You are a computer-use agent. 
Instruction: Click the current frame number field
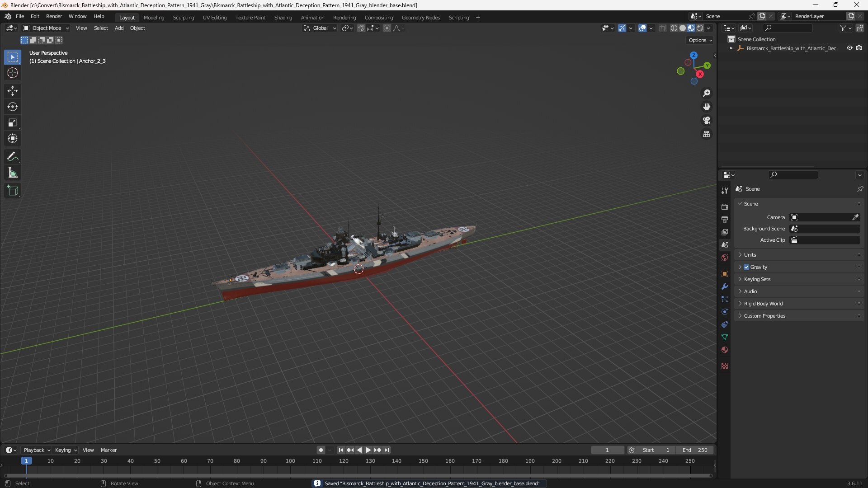pyautogui.click(x=607, y=450)
